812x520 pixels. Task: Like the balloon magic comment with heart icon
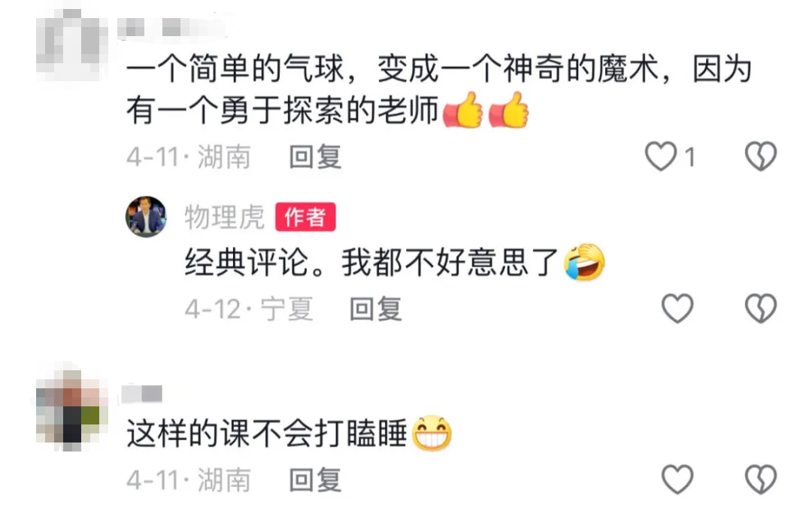click(661, 156)
